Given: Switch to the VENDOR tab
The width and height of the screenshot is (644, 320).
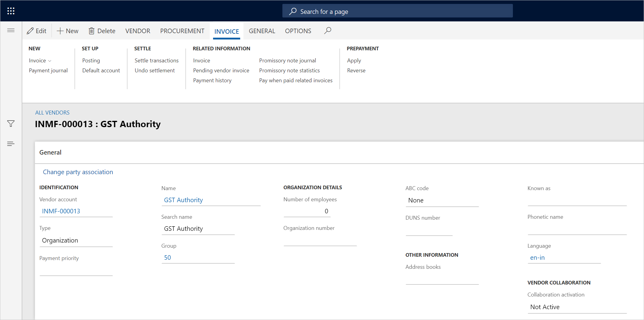Looking at the screenshot, I should 138,31.
